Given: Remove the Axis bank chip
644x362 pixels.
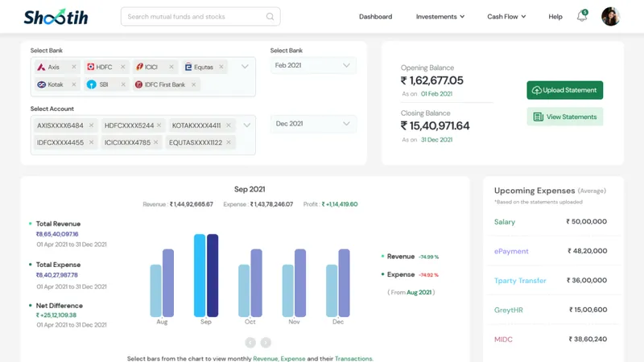Looking at the screenshot, I should pos(74,67).
